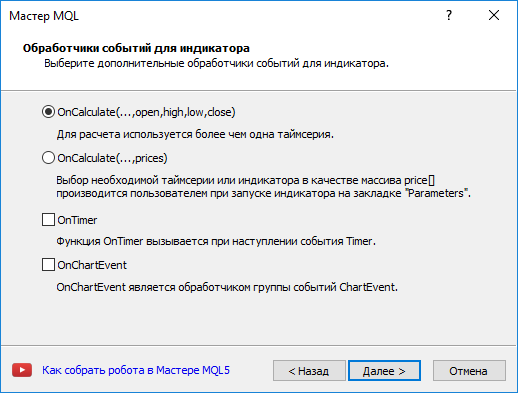Click the OnTimer label text

(77, 220)
